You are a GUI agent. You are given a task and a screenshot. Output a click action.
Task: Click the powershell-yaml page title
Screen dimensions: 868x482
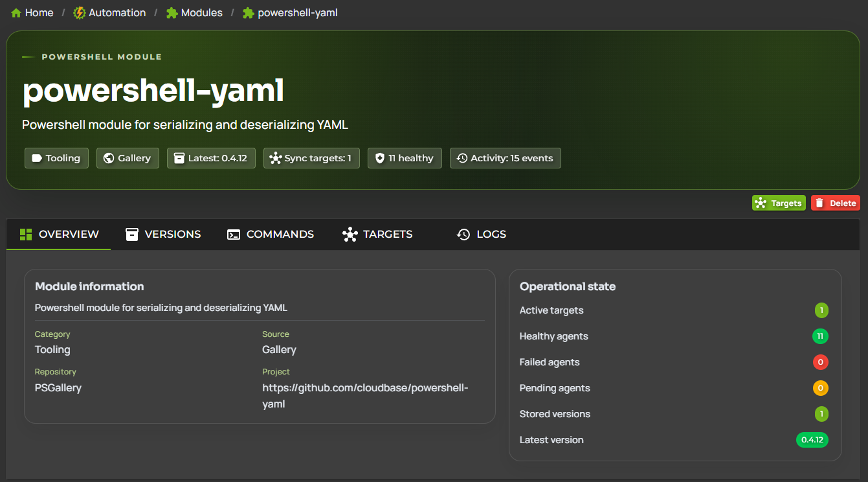tap(153, 91)
